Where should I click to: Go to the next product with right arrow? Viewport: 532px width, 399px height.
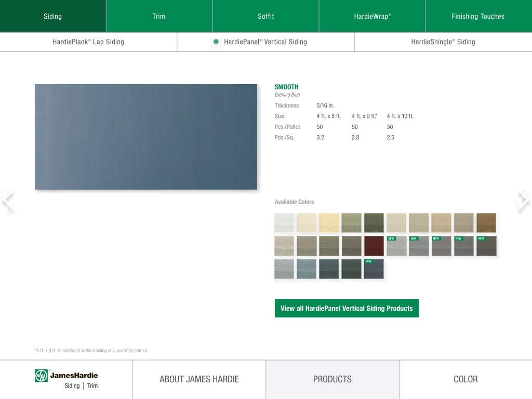(523, 200)
